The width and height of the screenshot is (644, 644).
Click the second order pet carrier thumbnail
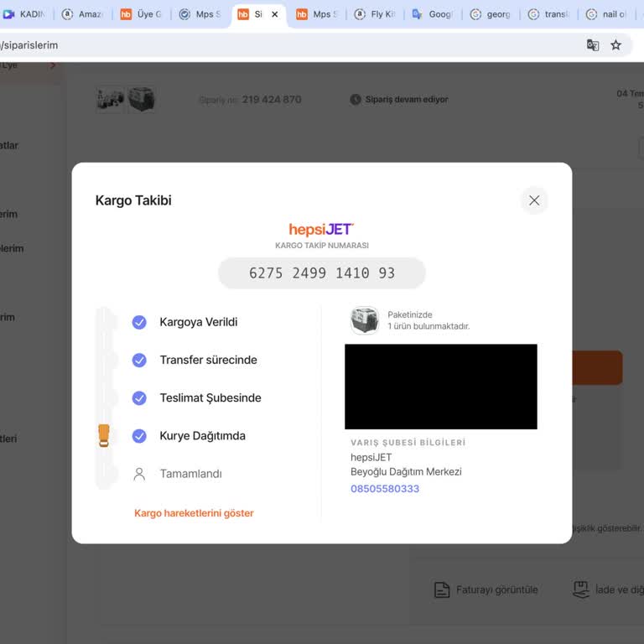tap(141, 100)
